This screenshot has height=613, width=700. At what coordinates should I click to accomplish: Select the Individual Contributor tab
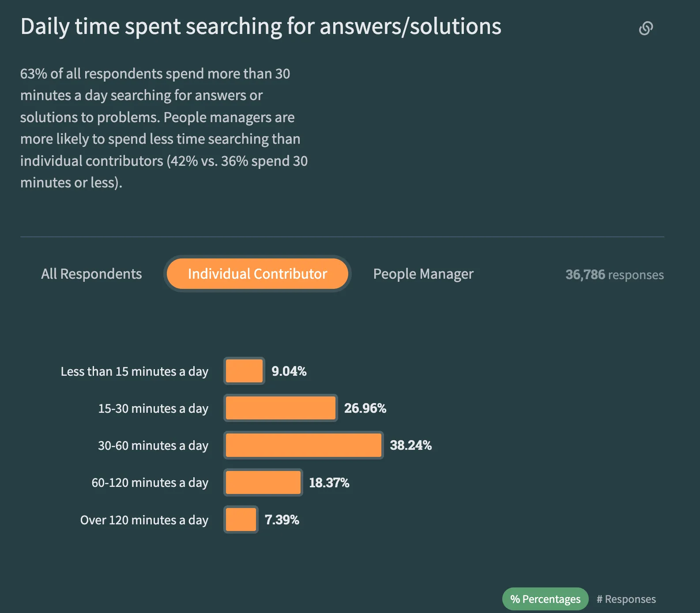(257, 274)
